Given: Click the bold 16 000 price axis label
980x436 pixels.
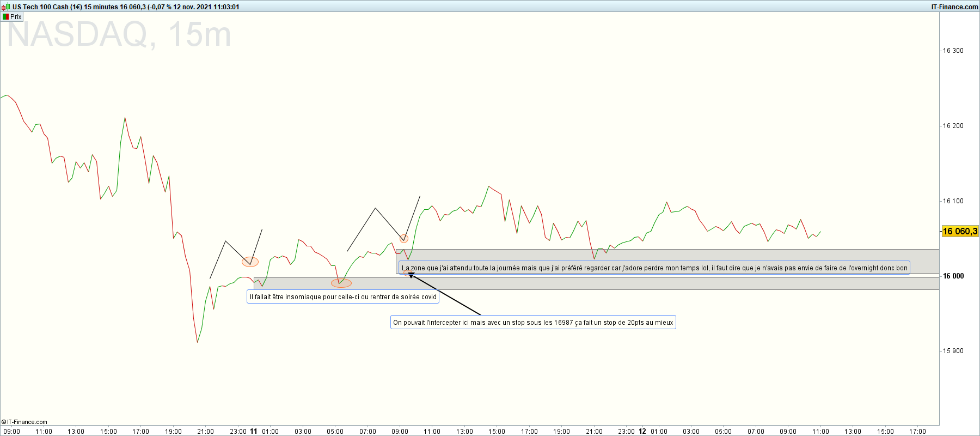Looking at the screenshot, I should click(x=954, y=276).
